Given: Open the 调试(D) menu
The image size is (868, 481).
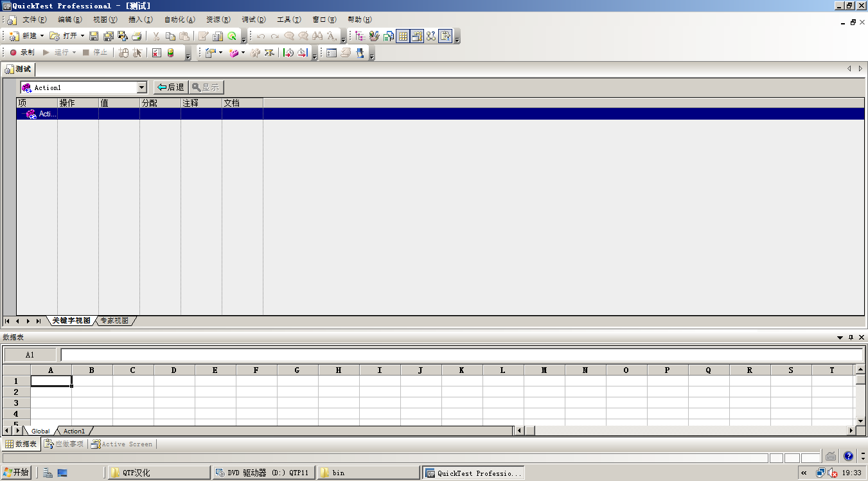Looking at the screenshot, I should (x=254, y=20).
